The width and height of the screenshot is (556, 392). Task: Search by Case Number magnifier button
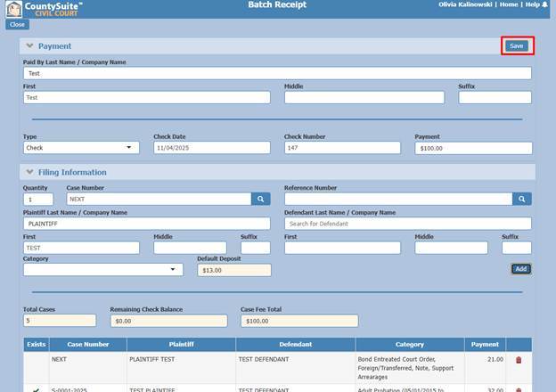[260, 199]
